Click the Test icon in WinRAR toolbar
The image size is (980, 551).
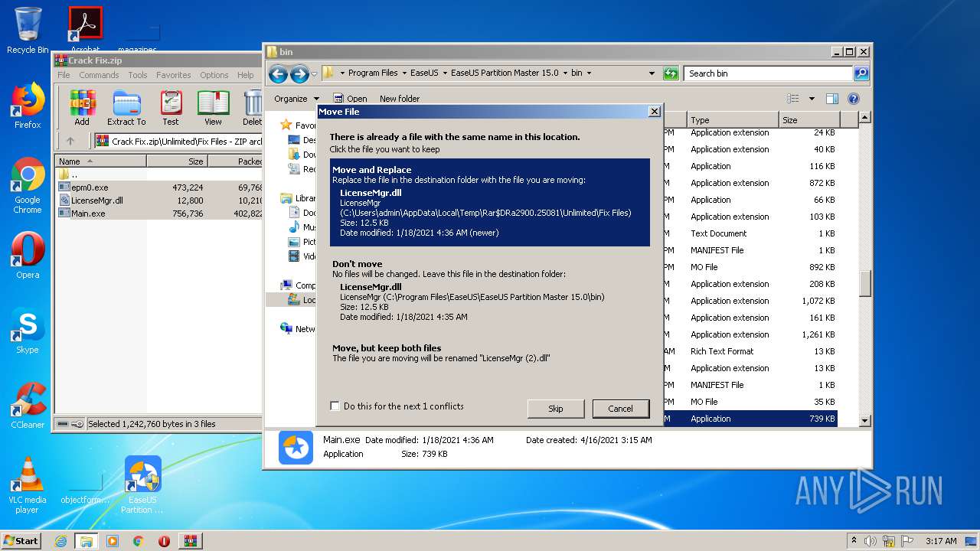pyautogui.click(x=171, y=107)
